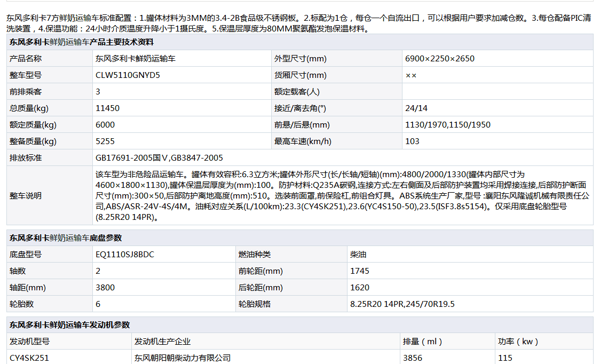
Task: Select the power value 115
Action: tap(505, 358)
